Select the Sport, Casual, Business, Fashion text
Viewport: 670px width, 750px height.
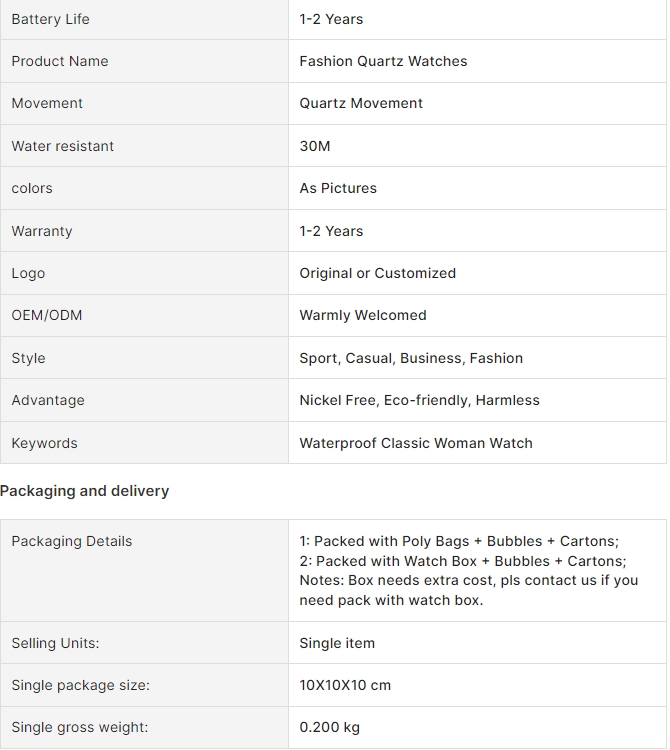(x=411, y=358)
